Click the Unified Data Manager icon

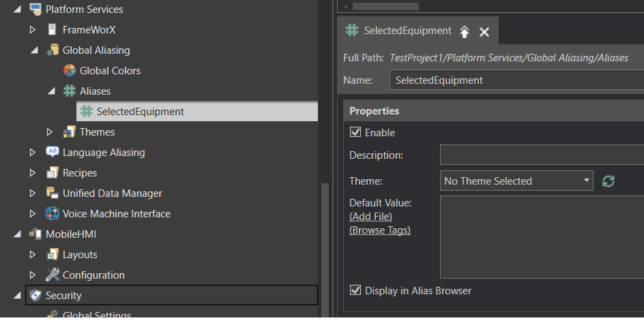(x=52, y=193)
